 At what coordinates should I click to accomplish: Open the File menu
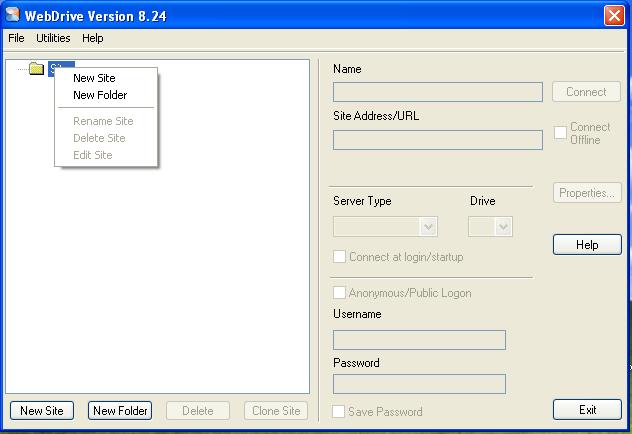click(16, 38)
